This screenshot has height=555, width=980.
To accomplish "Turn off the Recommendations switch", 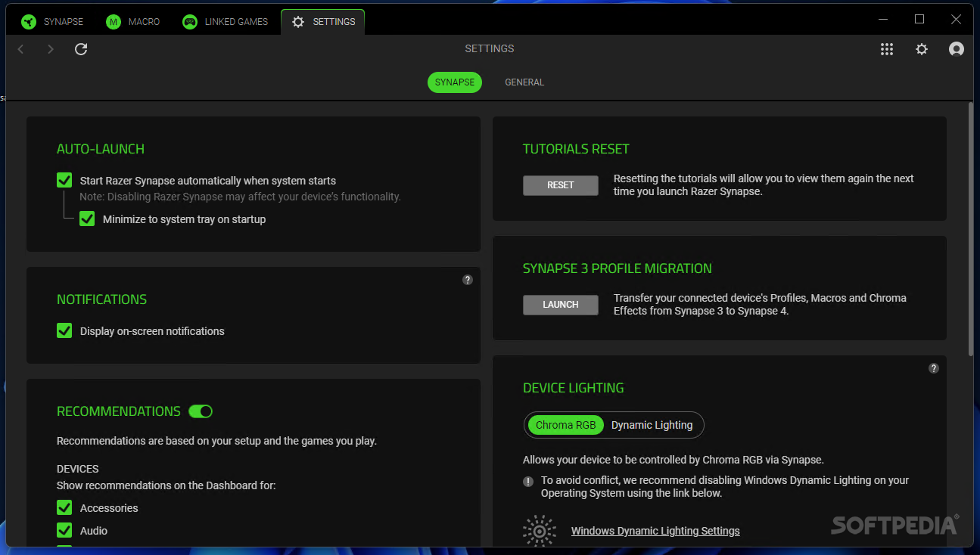I will pos(201,411).
